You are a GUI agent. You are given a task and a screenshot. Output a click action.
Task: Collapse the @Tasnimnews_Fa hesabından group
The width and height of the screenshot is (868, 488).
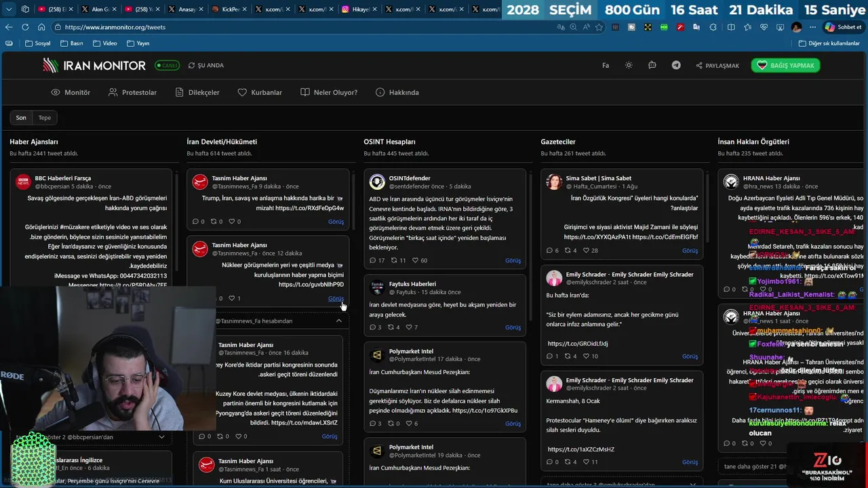click(x=339, y=321)
